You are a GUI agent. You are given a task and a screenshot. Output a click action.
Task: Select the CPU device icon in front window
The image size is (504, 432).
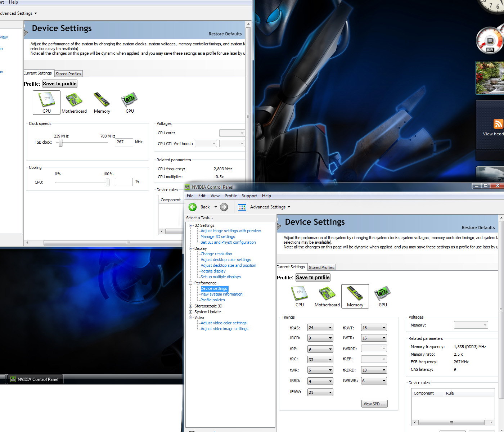click(300, 296)
